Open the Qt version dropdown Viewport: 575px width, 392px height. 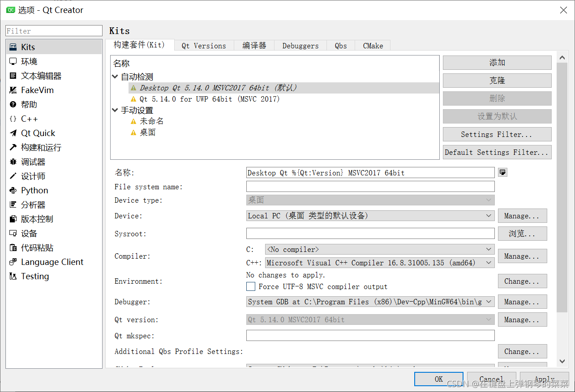coord(370,320)
